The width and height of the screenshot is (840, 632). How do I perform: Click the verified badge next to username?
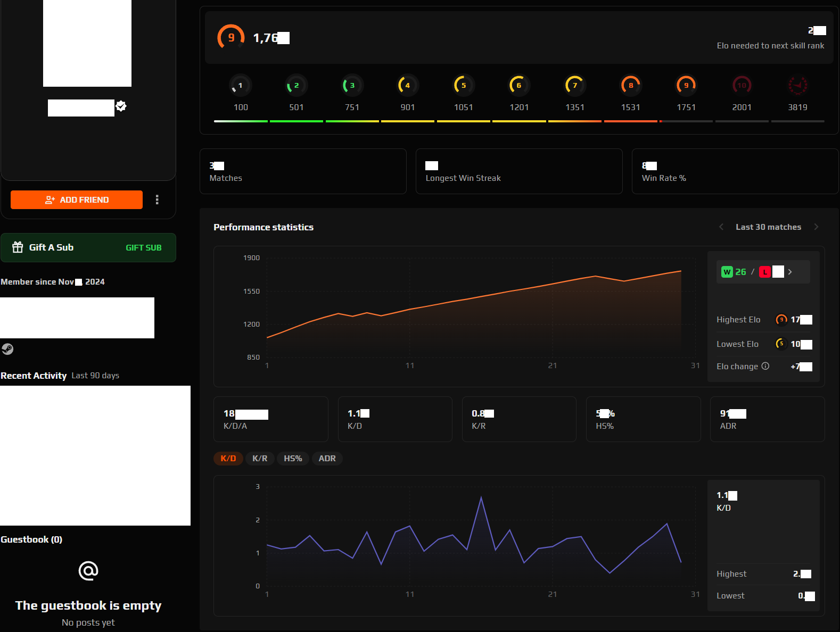coord(121,106)
